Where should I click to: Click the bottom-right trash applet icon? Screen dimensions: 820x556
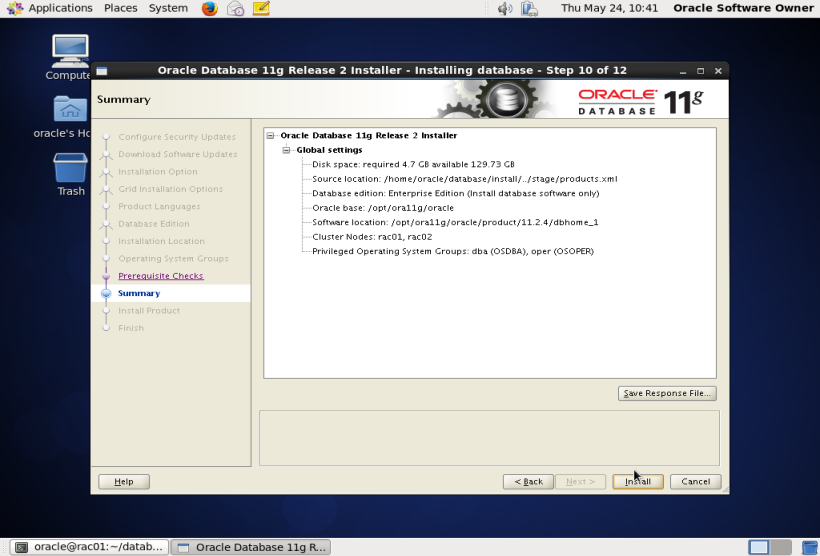[x=810, y=547]
